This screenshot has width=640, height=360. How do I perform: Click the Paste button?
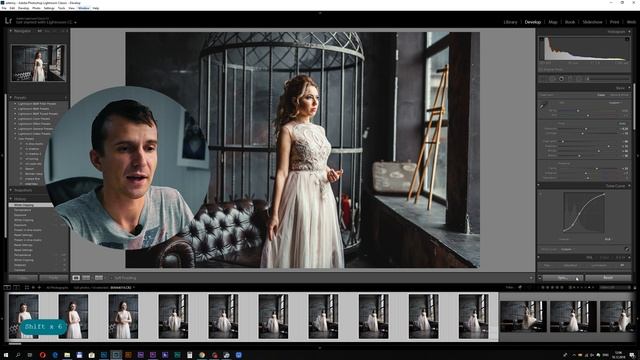point(53,278)
